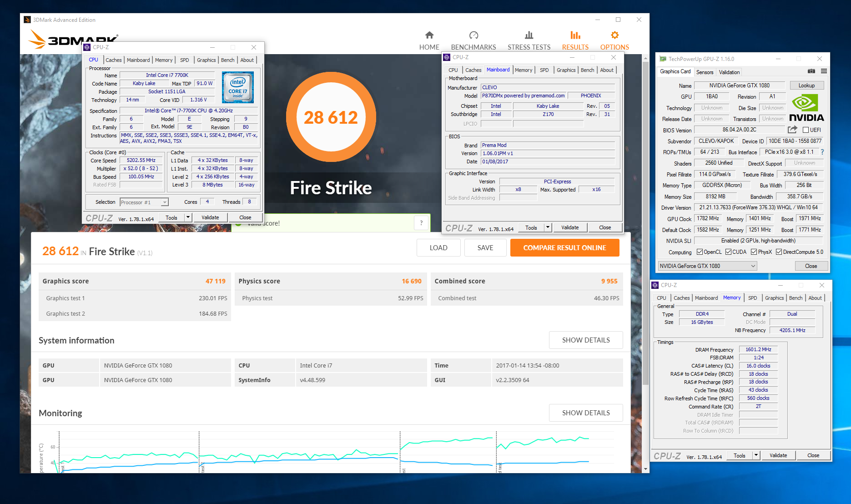This screenshot has height=504, width=851.
Task: Open the Sensors tab in GPU-Z
Action: (x=705, y=72)
